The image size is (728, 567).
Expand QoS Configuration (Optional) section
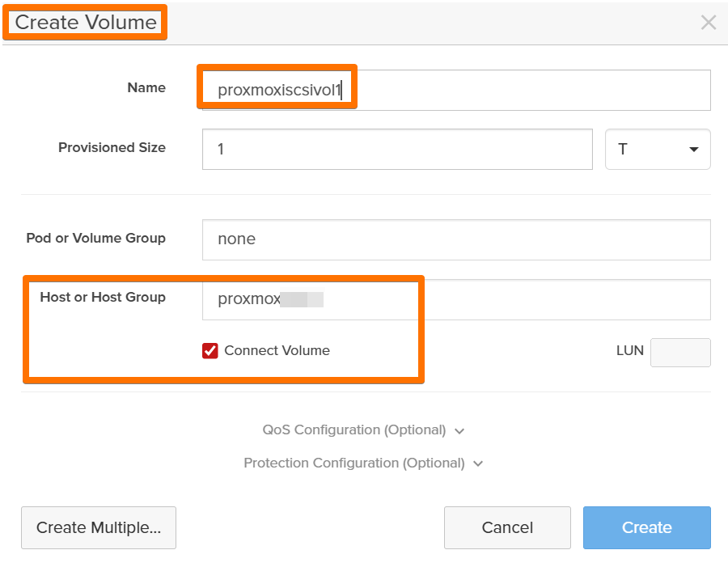pyautogui.click(x=354, y=430)
